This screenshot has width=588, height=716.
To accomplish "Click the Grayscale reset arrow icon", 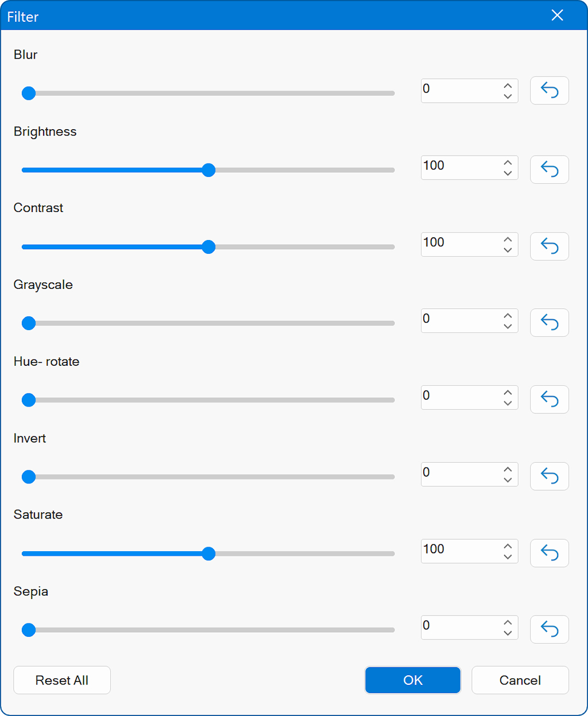I will click(549, 323).
